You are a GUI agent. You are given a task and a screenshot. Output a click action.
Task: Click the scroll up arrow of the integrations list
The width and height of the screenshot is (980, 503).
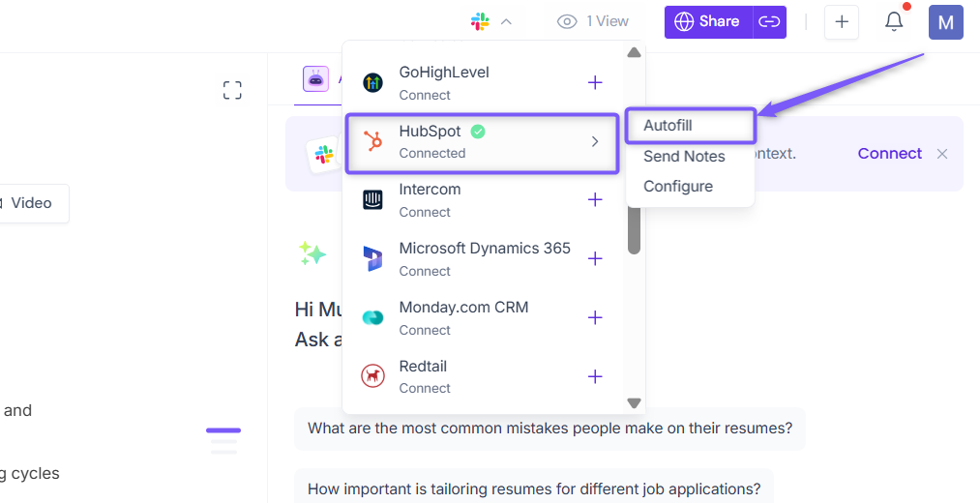(x=634, y=52)
